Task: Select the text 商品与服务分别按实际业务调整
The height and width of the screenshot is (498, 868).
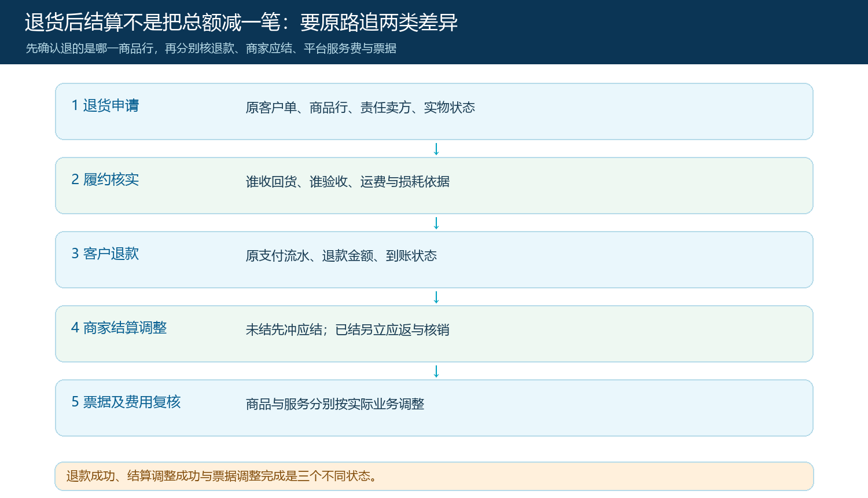Action: click(335, 404)
